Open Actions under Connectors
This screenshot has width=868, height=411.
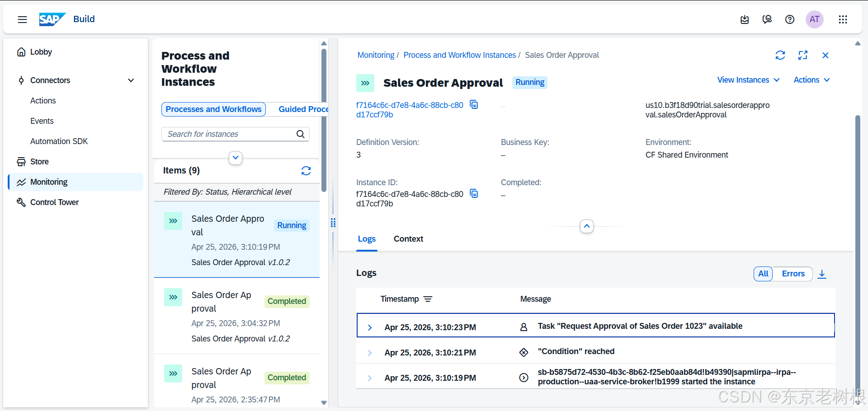point(43,101)
